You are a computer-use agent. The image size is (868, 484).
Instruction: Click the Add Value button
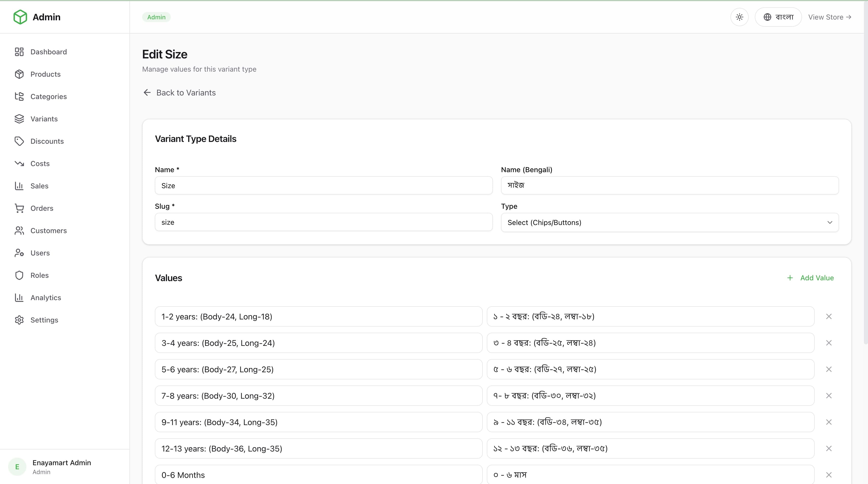(x=810, y=278)
